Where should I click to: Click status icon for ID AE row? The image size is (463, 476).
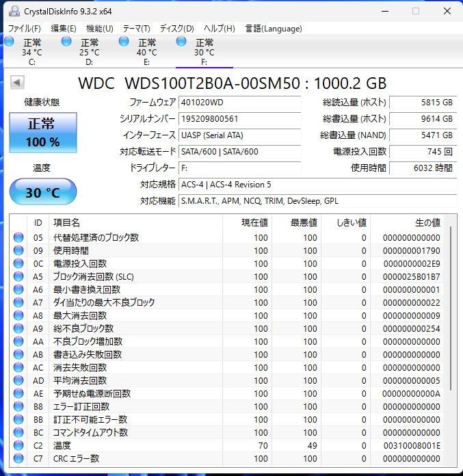pos(18,393)
